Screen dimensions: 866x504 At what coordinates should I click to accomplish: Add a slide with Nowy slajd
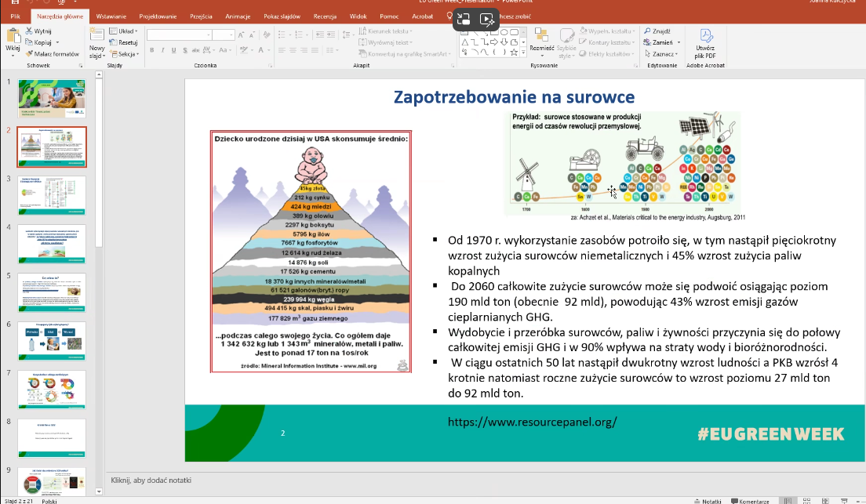click(x=97, y=43)
